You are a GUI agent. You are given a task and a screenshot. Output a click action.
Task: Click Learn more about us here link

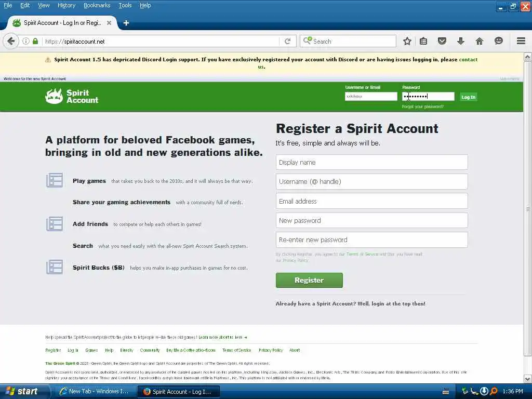tap(222, 337)
